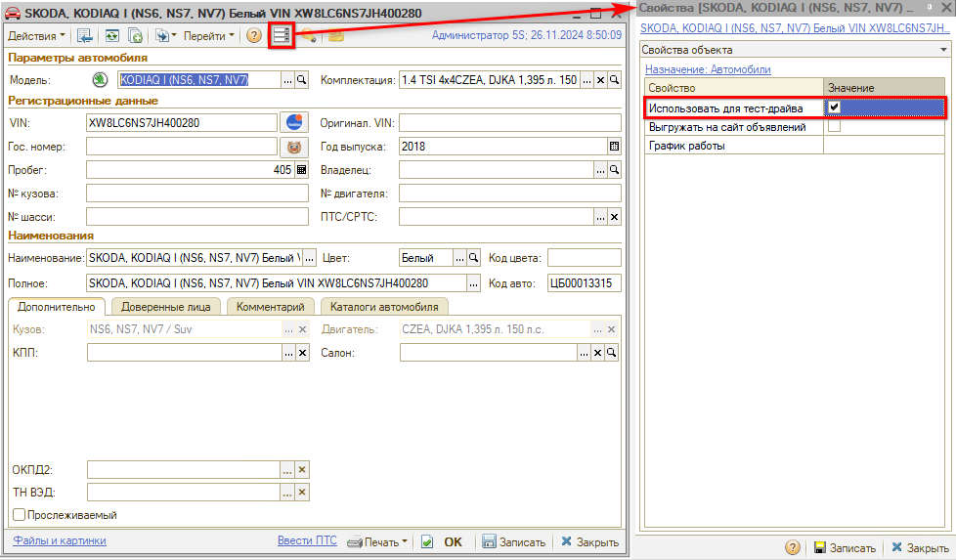Open the Назначение: Автомобили link
This screenshot has width=956, height=560.
[708, 69]
